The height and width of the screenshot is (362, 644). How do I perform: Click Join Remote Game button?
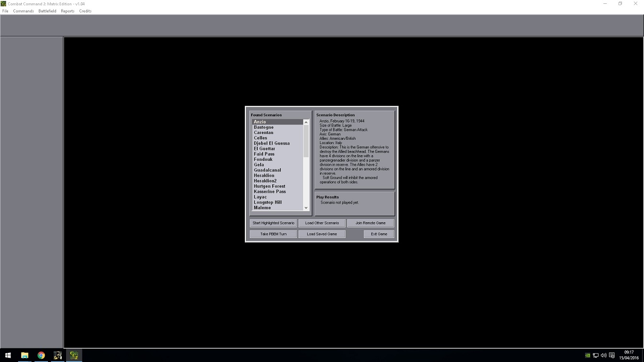[x=370, y=223]
